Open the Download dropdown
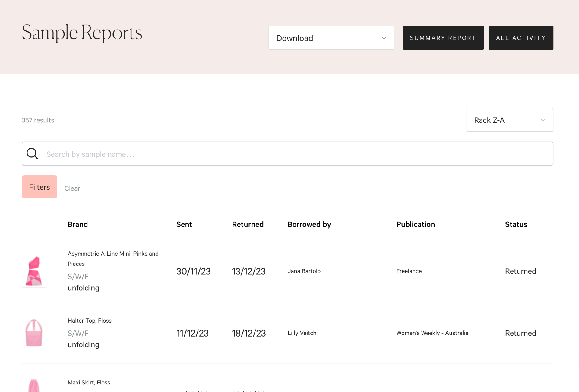The image size is (579, 392). pyautogui.click(x=331, y=38)
